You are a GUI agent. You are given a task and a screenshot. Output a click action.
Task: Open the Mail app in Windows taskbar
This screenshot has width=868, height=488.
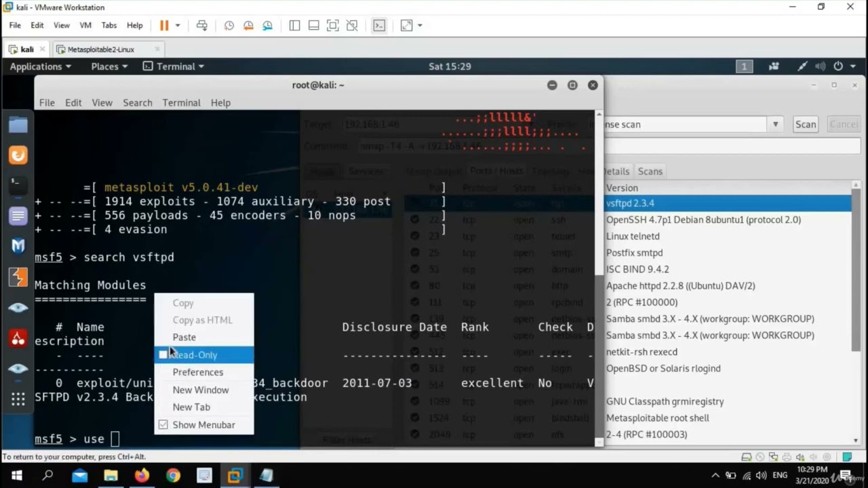79,476
